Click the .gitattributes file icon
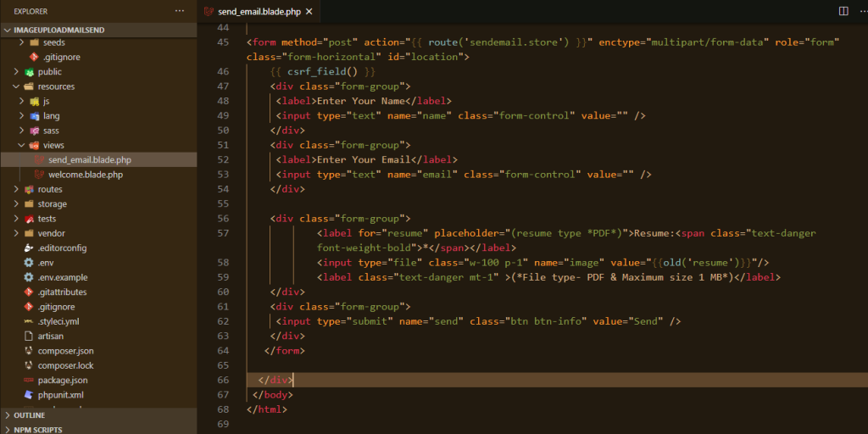Viewport: 868px width, 434px height. (x=29, y=292)
